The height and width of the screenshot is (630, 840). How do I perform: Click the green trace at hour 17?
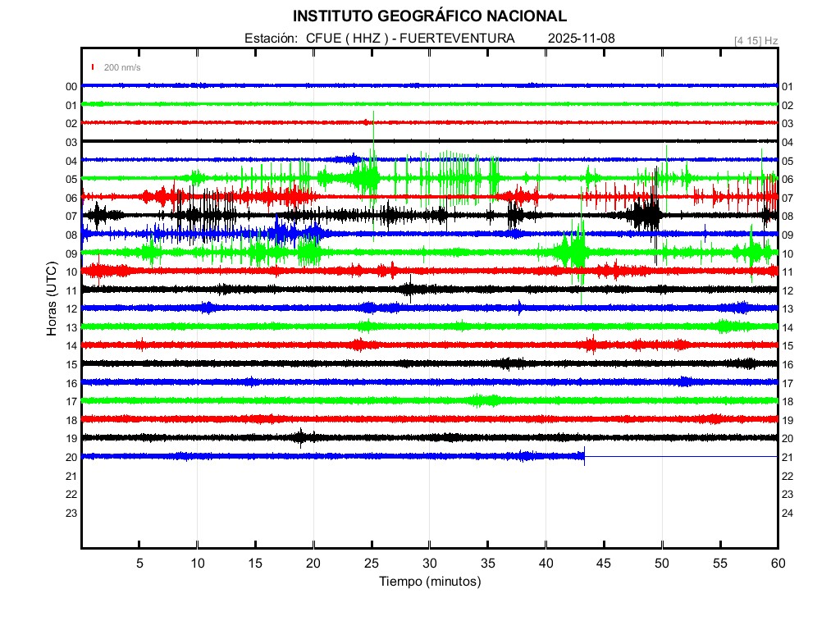click(429, 400)
